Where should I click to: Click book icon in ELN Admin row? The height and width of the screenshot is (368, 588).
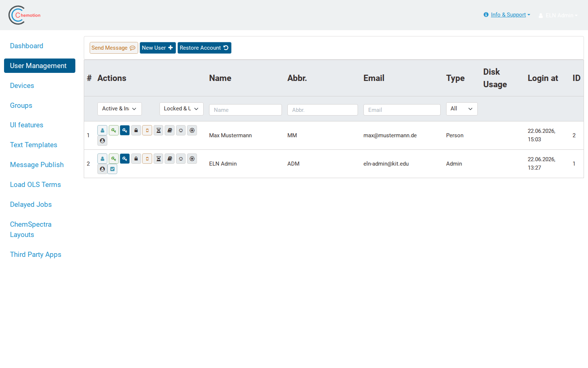(x=170, y=159)
